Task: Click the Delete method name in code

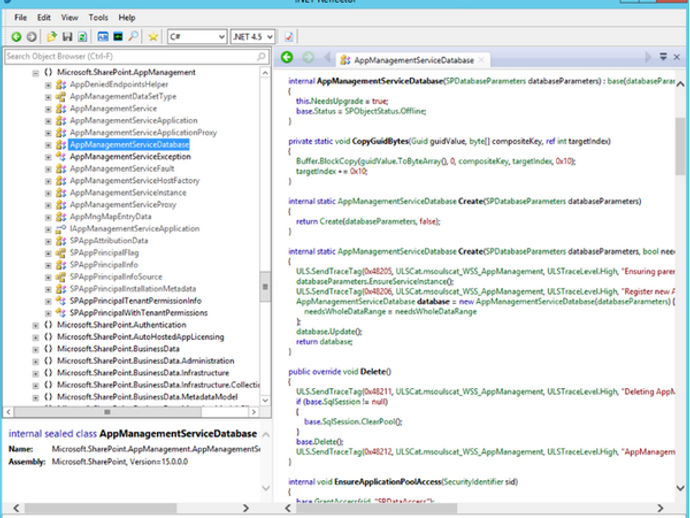Action: pyautogui.click(x=373, y=371)
